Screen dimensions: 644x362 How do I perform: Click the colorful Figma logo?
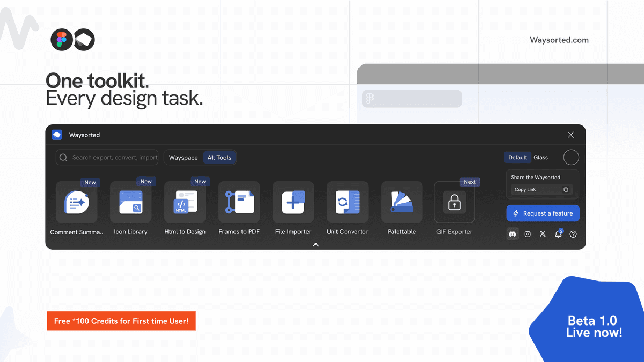click(62, 40)
